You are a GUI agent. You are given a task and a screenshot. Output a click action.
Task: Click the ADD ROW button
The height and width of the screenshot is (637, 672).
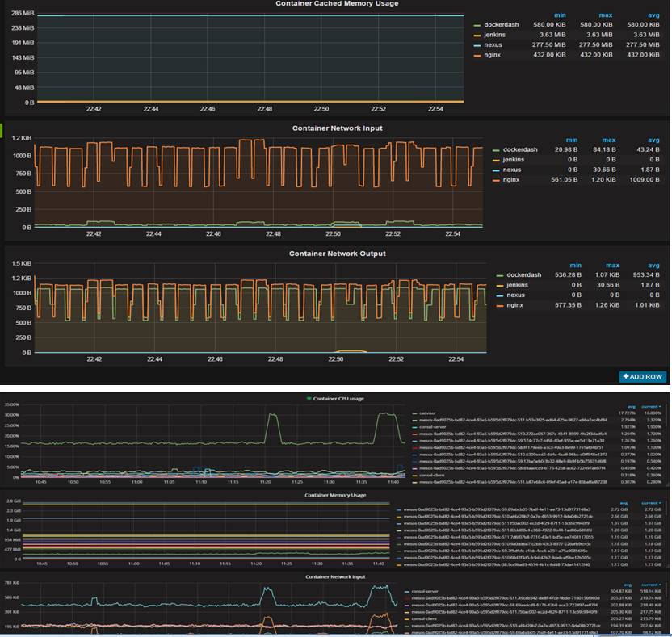642,376
